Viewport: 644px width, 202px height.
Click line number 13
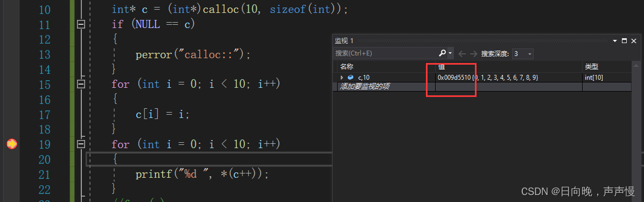click(x=44, y=54)
